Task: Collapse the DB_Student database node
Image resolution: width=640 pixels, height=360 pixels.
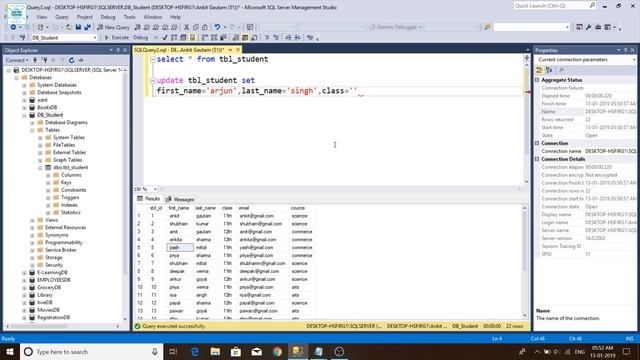Action: [x=24, y=115]
